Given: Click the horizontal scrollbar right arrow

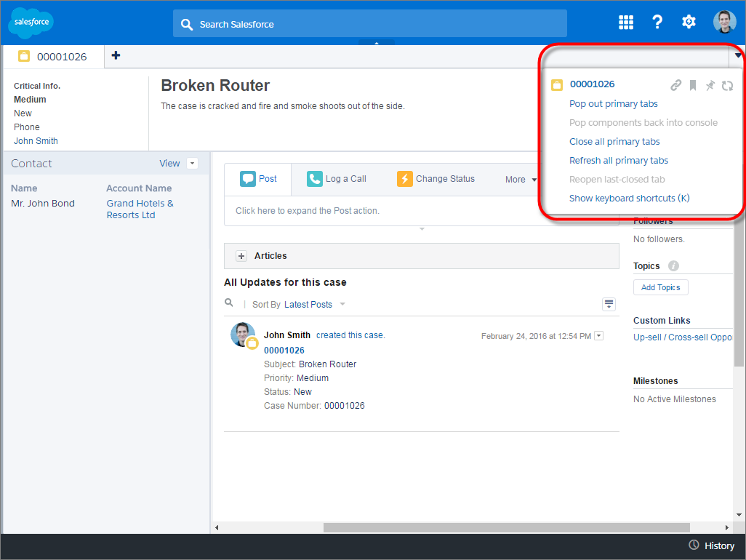Looking at the screenshot, I should click(x=726, y=528).
